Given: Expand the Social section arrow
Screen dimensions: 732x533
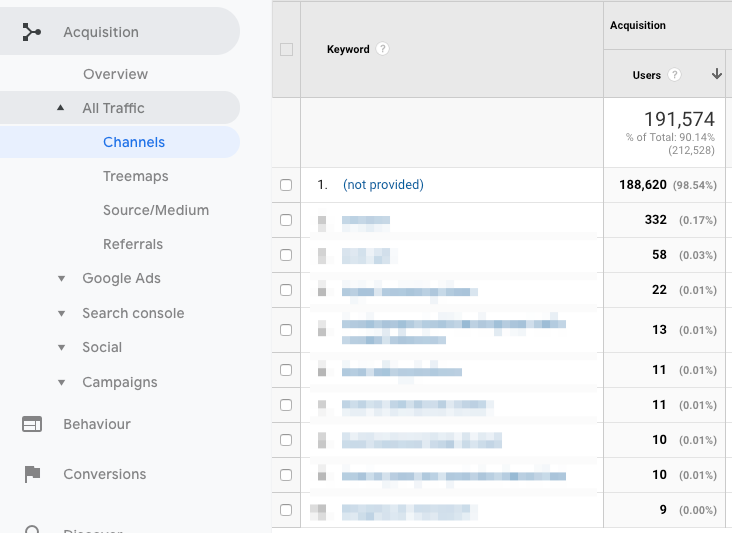Looking at the screenshot, I should click(61, 348).
